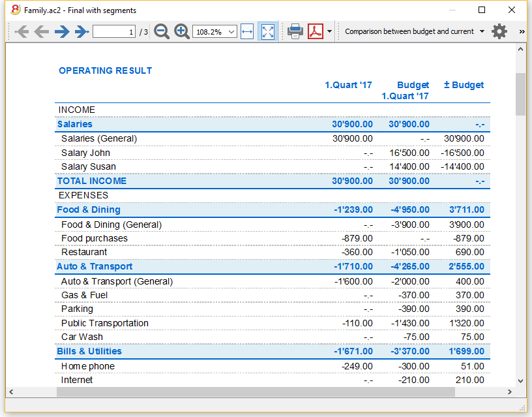Click EXPENSES section label

coord(83,195)
